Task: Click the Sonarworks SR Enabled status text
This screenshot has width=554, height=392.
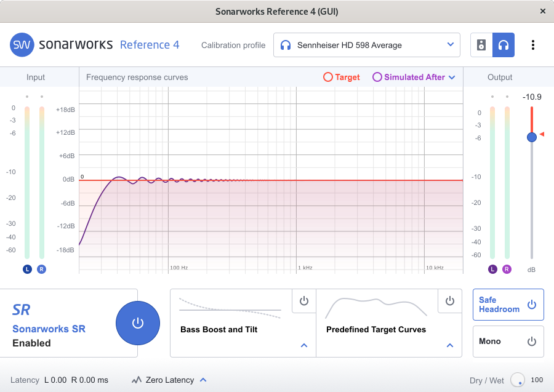Action: pos(31,343)
